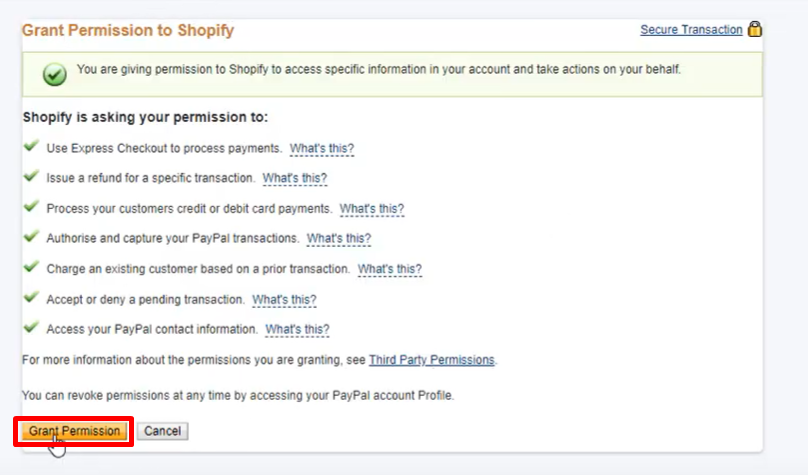The height and width of the screenshot is (475, 808).
Task: Click the Grant Permission button
Action: pyautogui.click(x=75, y=431)
